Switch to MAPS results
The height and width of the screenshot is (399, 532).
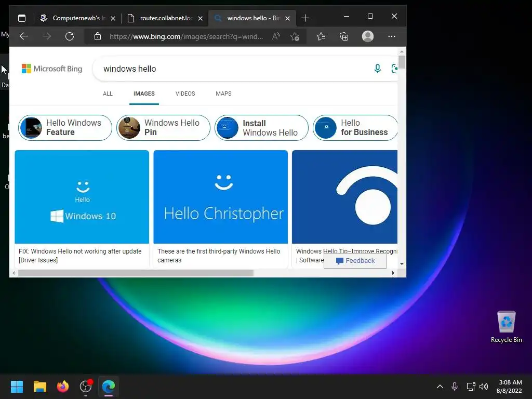point(223,94)
